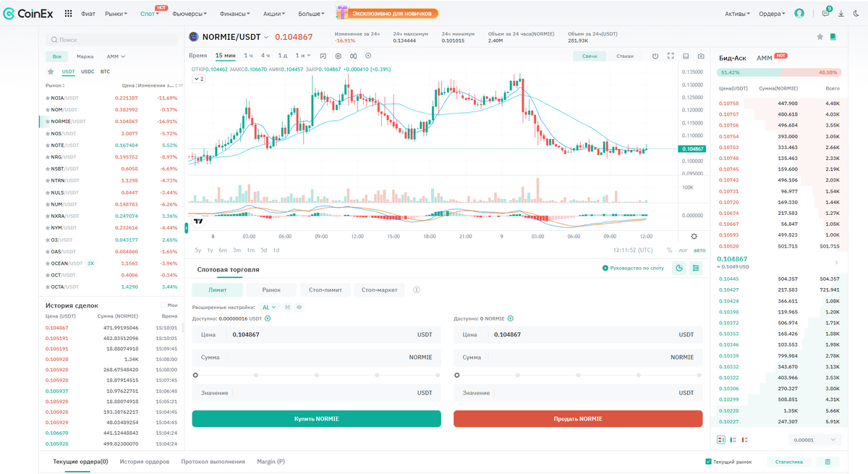Open the messages chat icon with badge

click(825, 13)
